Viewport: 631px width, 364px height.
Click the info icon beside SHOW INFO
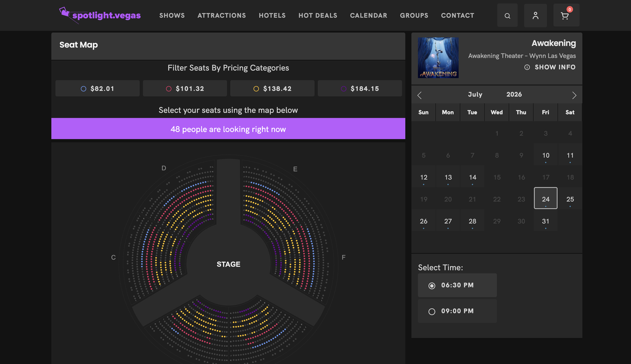coord(527,67)
